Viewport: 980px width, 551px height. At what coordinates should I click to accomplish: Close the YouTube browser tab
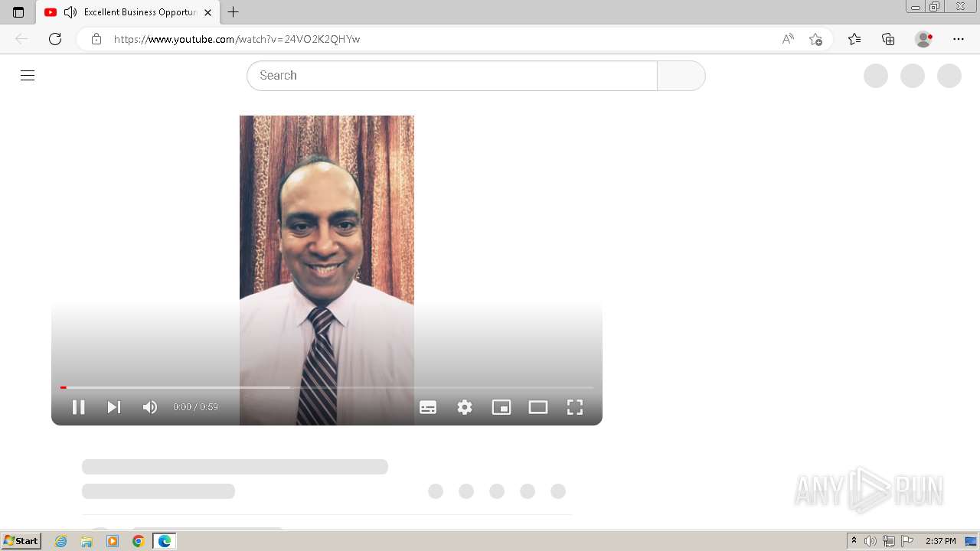207,12
